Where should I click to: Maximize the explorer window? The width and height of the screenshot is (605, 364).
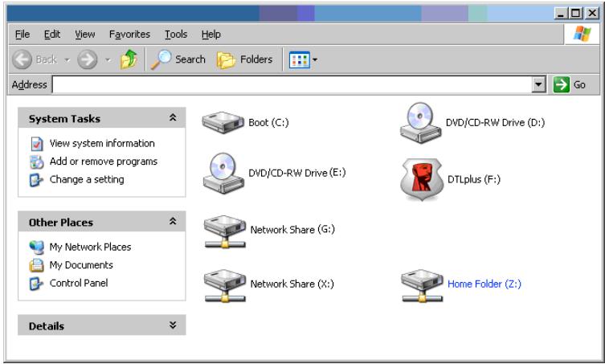(575, 14)
